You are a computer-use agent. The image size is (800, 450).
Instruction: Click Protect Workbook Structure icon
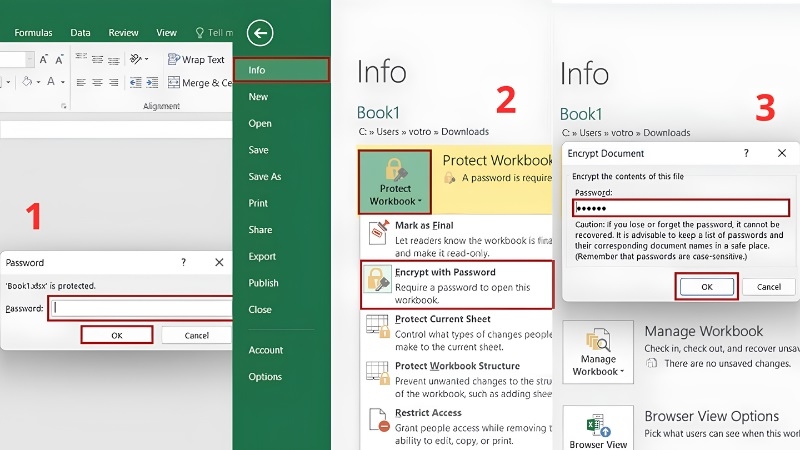click(378, 372)
